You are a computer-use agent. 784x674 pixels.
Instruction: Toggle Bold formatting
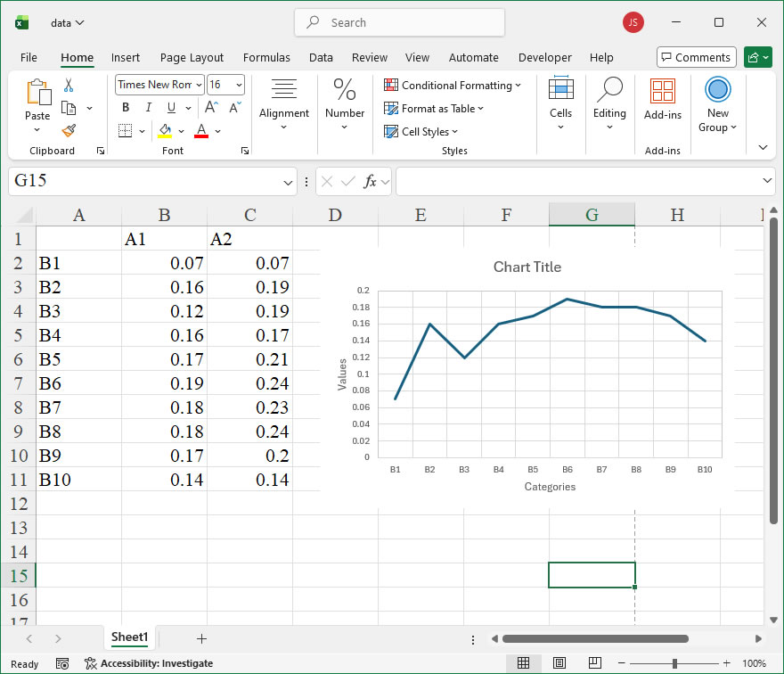tap(126, 108)
